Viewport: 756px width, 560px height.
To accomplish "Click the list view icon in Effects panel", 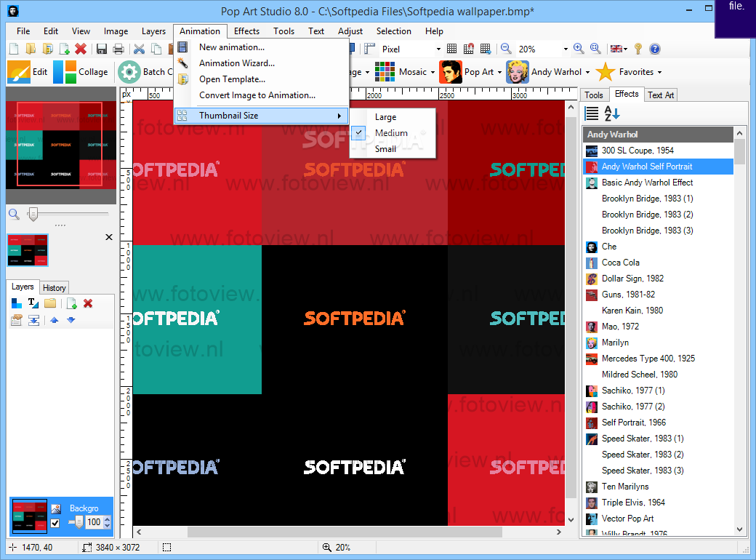I will [592, 113].
